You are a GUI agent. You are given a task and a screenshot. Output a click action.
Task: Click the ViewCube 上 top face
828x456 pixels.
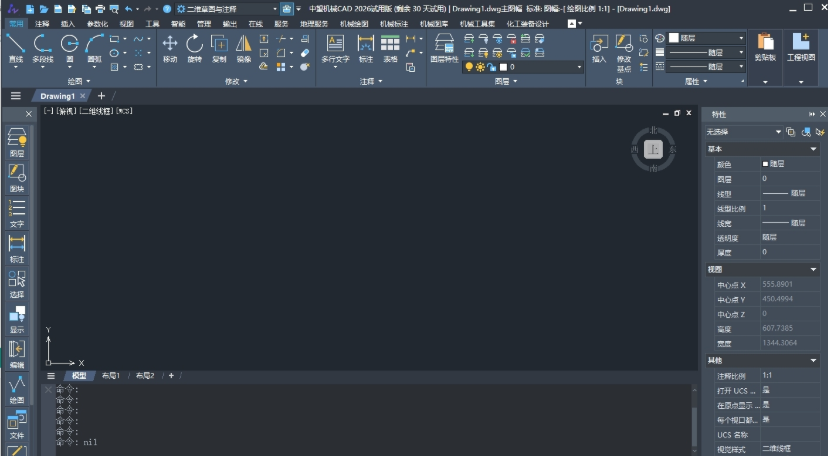[652, 149]
